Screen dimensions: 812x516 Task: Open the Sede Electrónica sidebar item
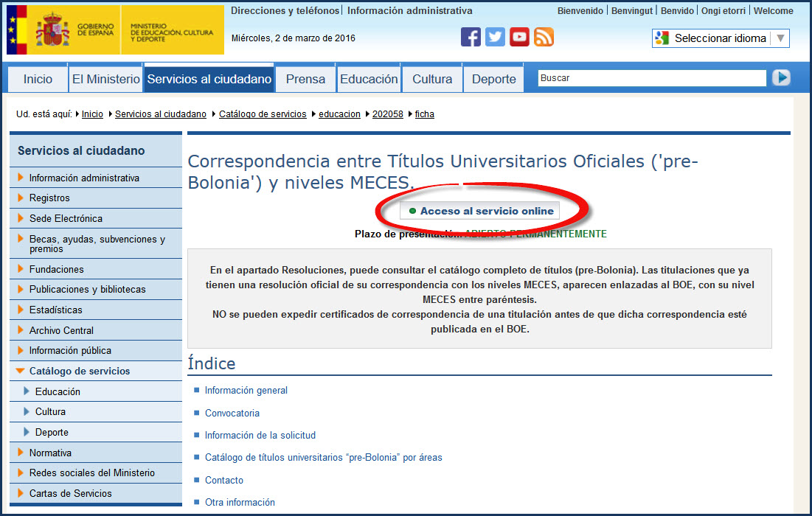pyautogui.click(x=66, y=218)
